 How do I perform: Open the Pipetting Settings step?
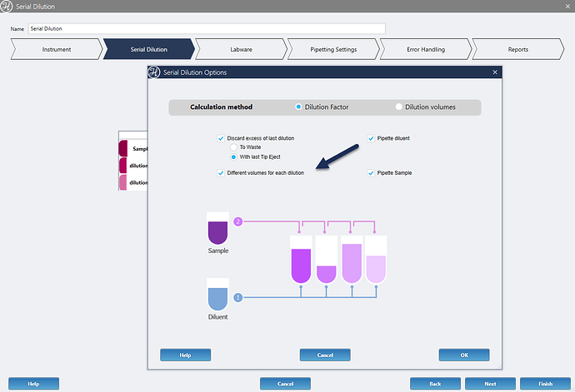[332, 49]
